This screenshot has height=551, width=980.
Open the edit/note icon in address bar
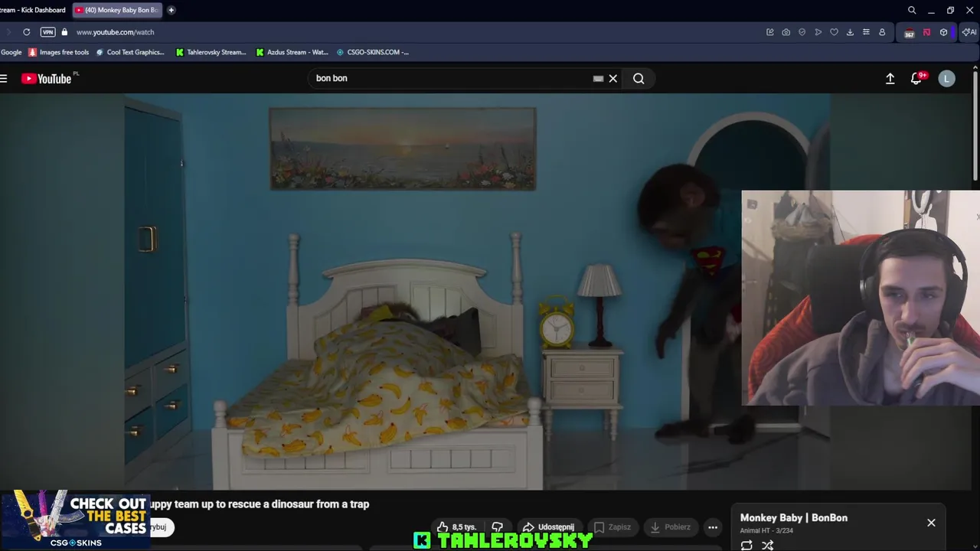769,32
